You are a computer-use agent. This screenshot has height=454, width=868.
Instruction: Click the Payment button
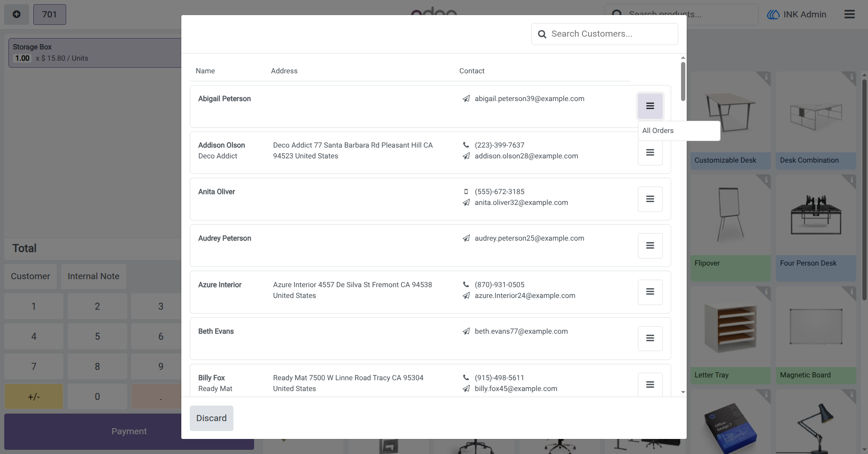(x=129, y=431)
